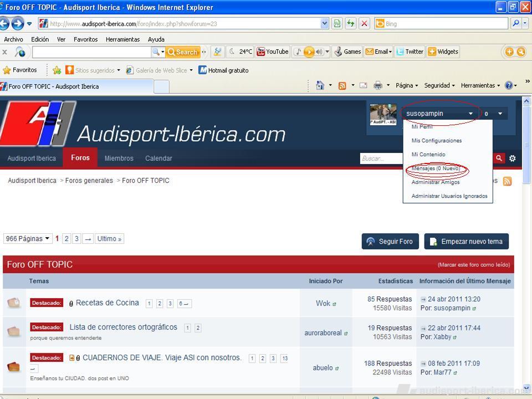Viewport: 532px width, 399px height.
Task: Open the Twitter toolbar shortcut
Action: [x=410, y=52]
